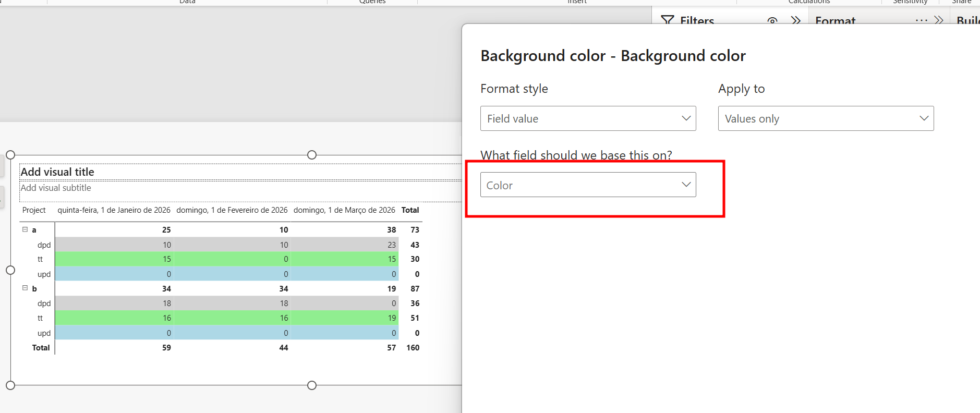980x413 pixels.
Task: Open the Color field dropdown
Action: click(x=588, y=185)
